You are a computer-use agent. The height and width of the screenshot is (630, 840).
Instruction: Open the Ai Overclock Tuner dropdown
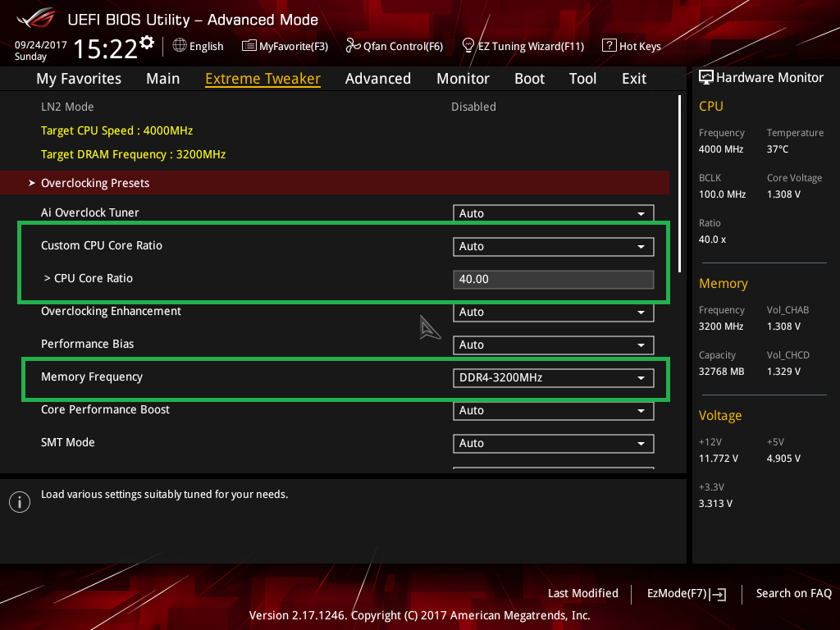point(554,212)
